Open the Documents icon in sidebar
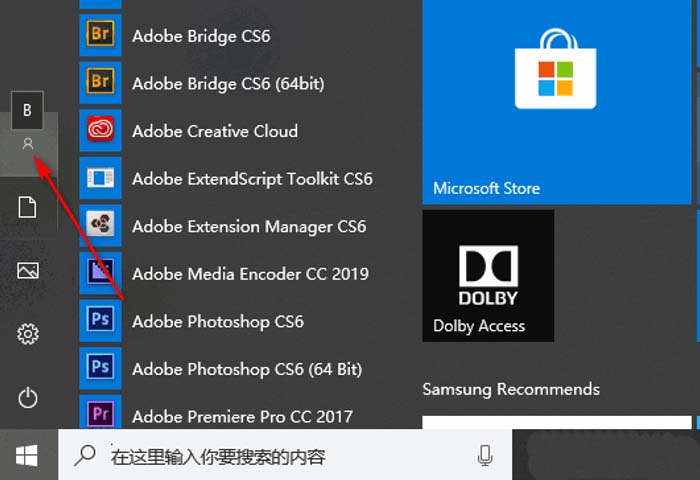The width and height of the screenshot is (700, 480). [28, 207]
